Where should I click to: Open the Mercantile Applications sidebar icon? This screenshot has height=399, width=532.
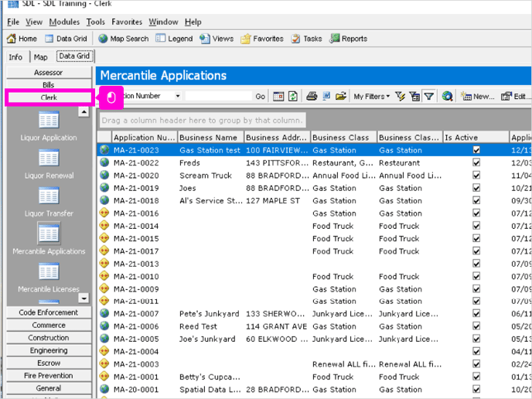pos(49,234)
